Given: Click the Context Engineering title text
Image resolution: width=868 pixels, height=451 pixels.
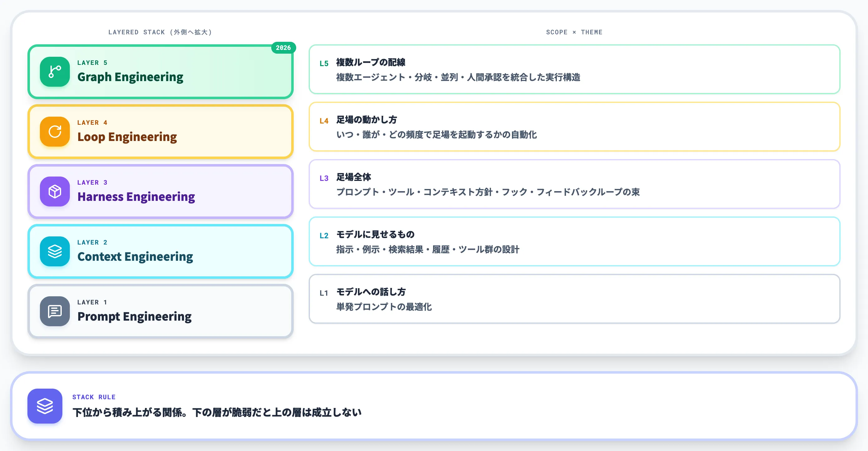Looking at the screenshot, I should (x=135, y=256).
